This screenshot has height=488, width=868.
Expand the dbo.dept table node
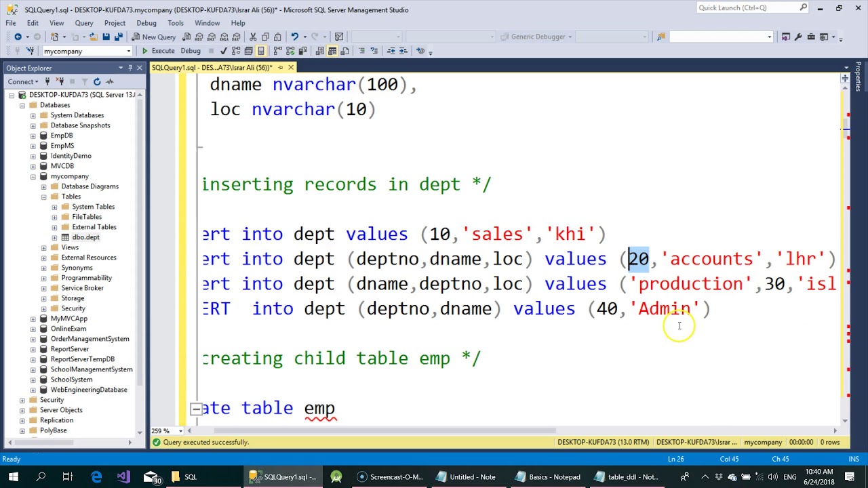point(55,237)
